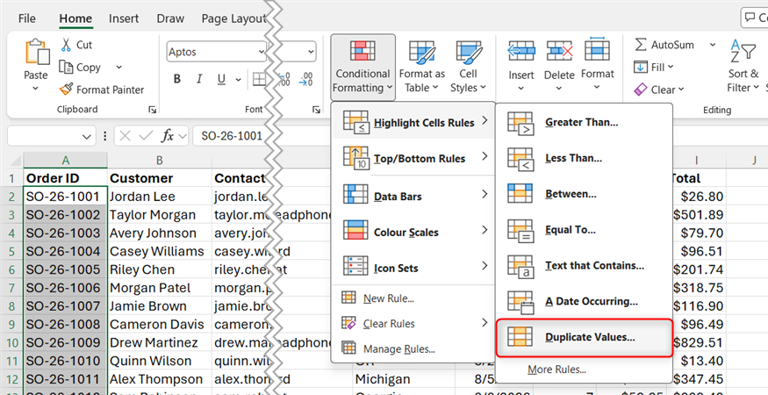Open the Underline style arrow
Screen dimensions: 768x395
click(x=239, y=79)
